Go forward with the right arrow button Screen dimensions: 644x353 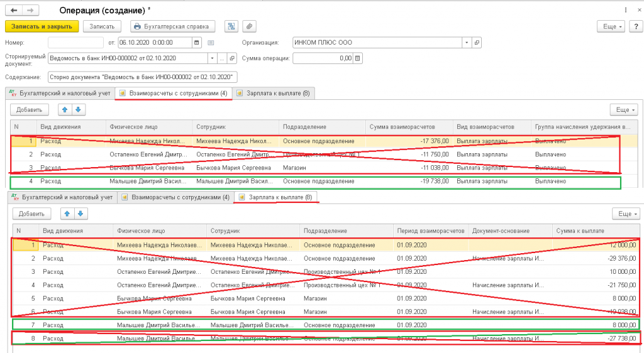click(30, 10)
